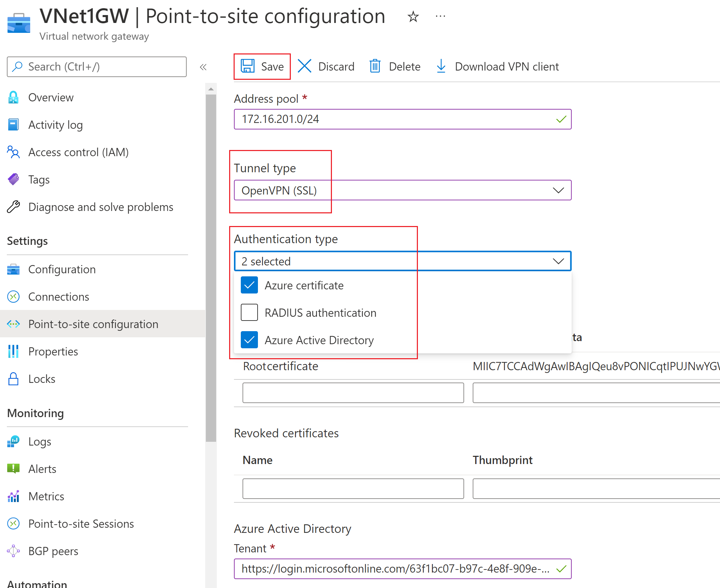Click the Discard X icon
Viewport: 720px width, 588px height.
[x=304, y=66]
